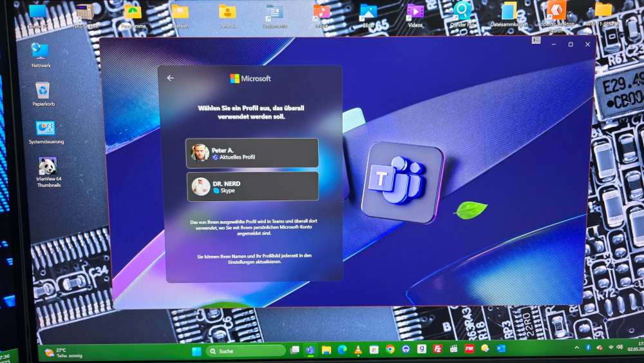Launch IrfanView 64 Thumbnails shortcut
644x363 pixels.
(x=48, y=172)
